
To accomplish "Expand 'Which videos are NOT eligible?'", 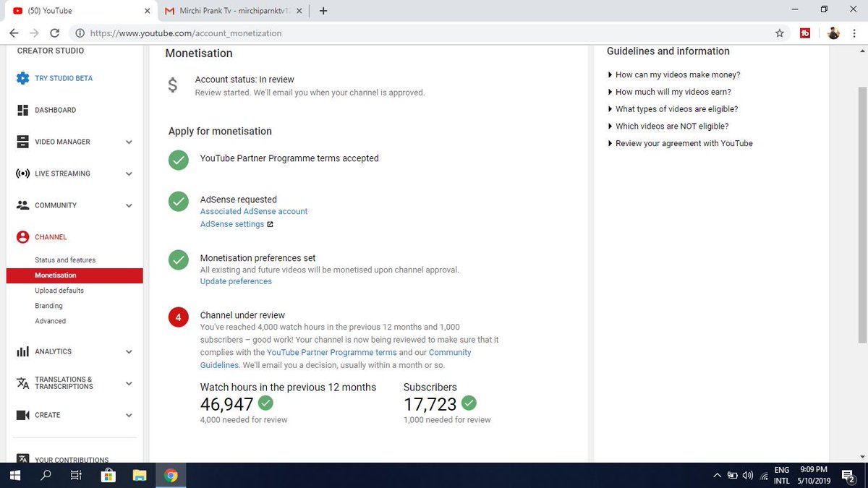I will [x=668, y=126].
